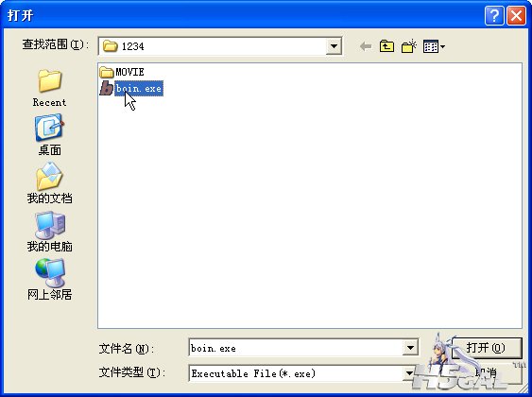Click the 打开(O) Open button
This screenshot has height=397, width=532.
[487, 348]
